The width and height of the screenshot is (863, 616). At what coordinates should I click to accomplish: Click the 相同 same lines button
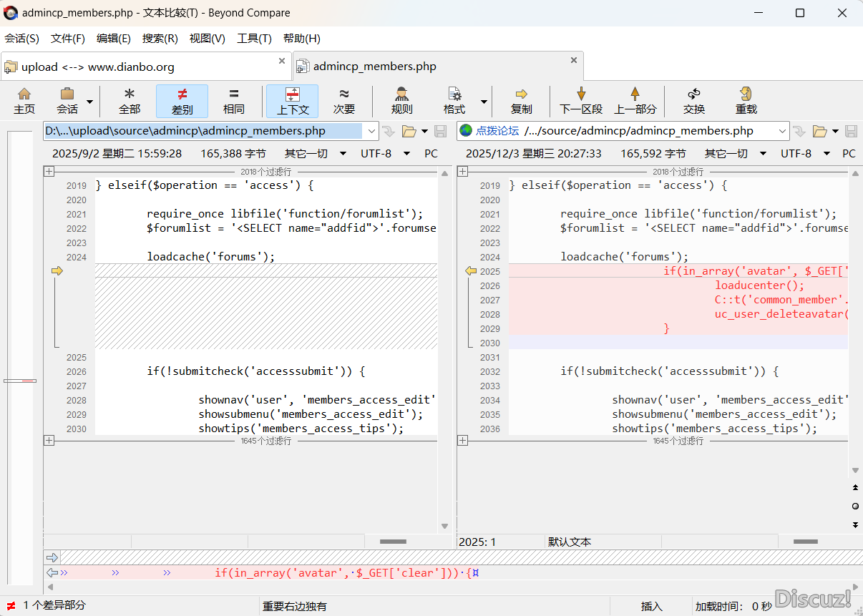[233, 101]
